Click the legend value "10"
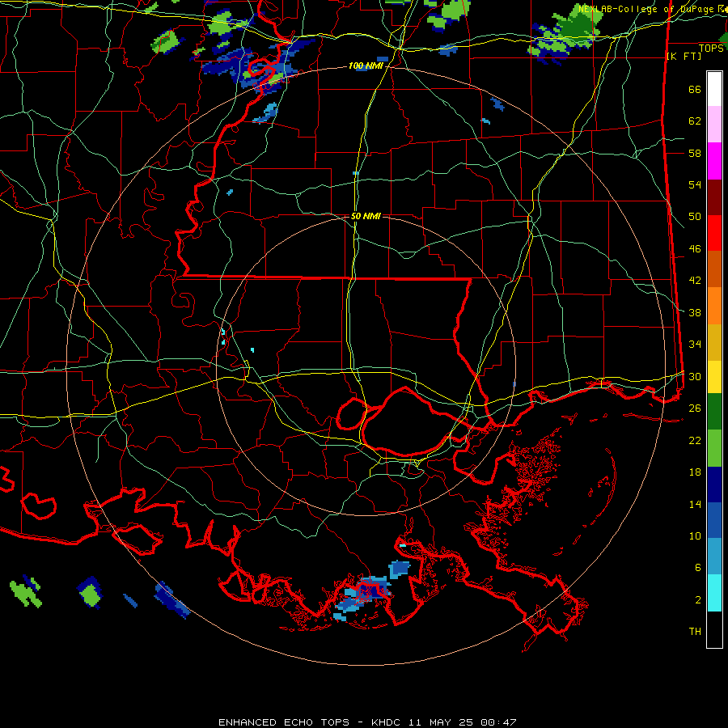728x728 pixels. point(695,535)
